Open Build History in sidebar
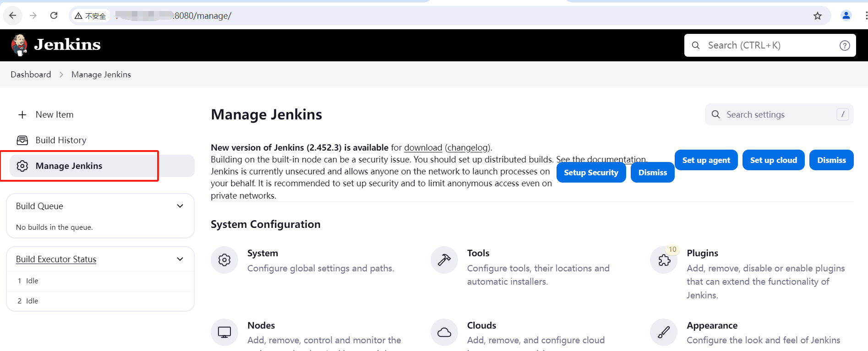 pyautogui.click(x=61, y=140)
